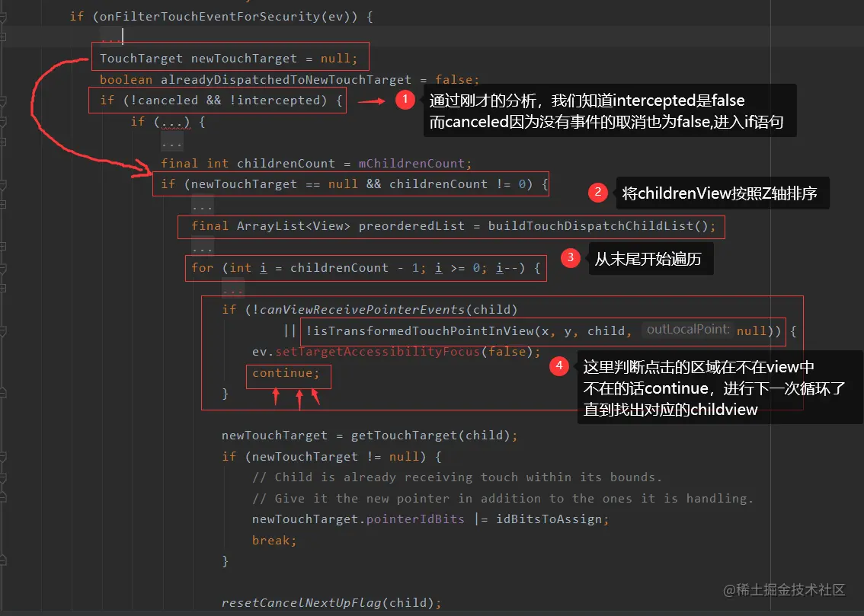Click the comment starting "Give it the new pointer"
The height and width of the screenshot is (616, 864).
pos(503,498)
